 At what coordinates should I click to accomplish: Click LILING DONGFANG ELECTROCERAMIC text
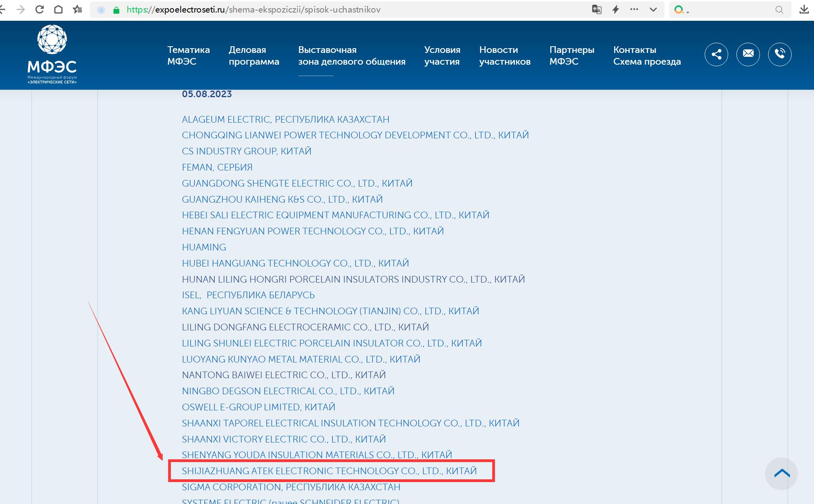tap(305, 327)
